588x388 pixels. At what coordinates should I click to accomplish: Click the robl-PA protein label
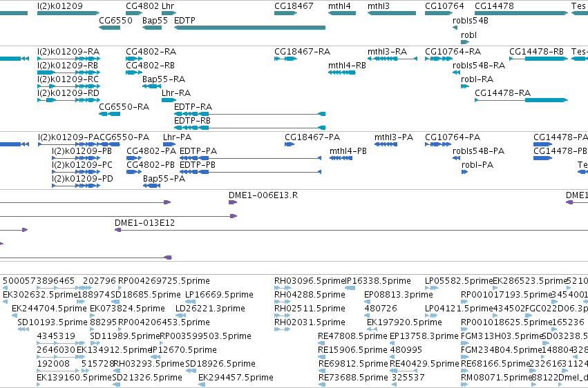coord(477,165)
